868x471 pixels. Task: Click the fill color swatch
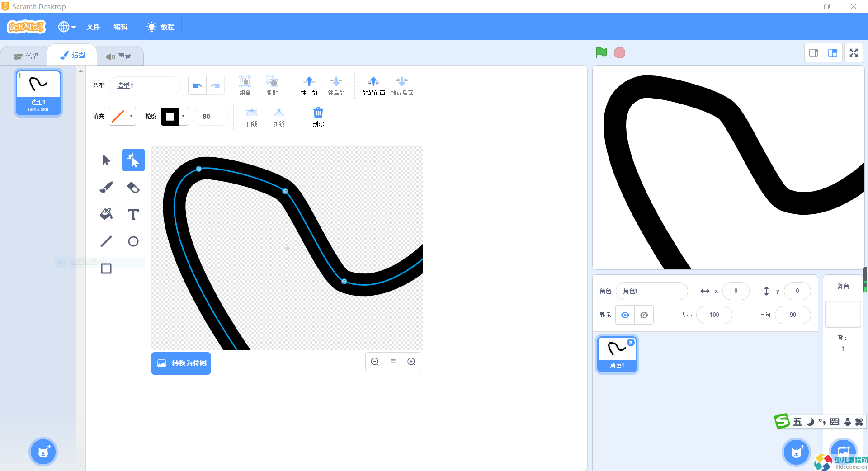tap(118, 116)
